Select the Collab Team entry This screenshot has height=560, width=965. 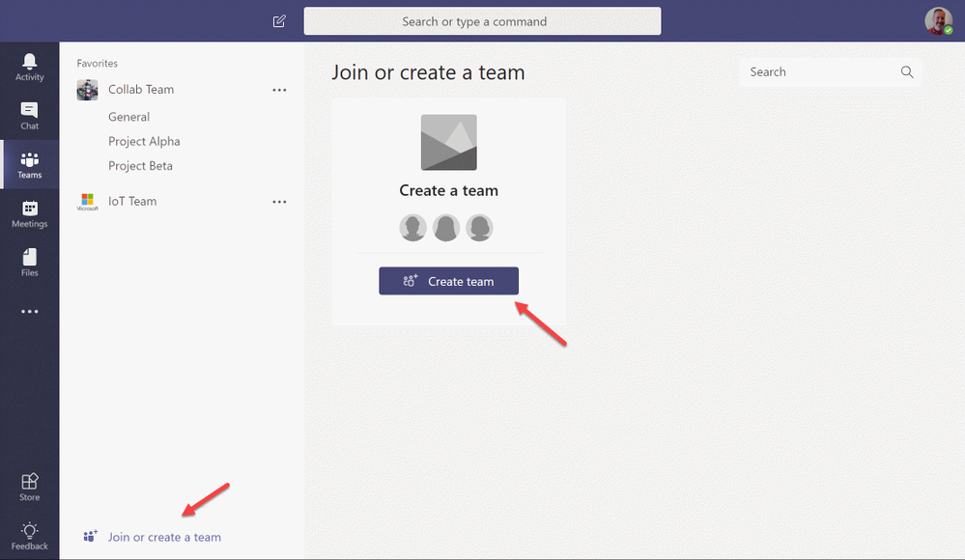[141, 89]
